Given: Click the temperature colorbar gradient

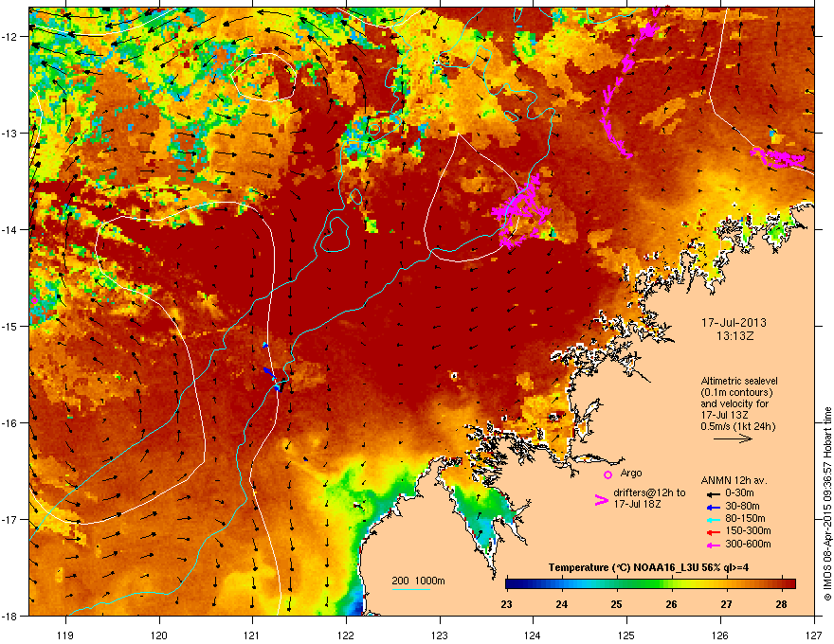Looking at the screenshot, I should (650, 583).
